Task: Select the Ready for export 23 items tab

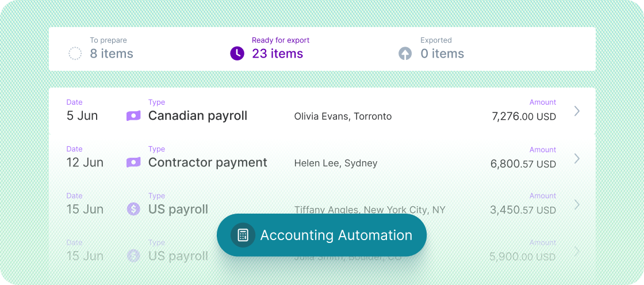Action: 277,54
